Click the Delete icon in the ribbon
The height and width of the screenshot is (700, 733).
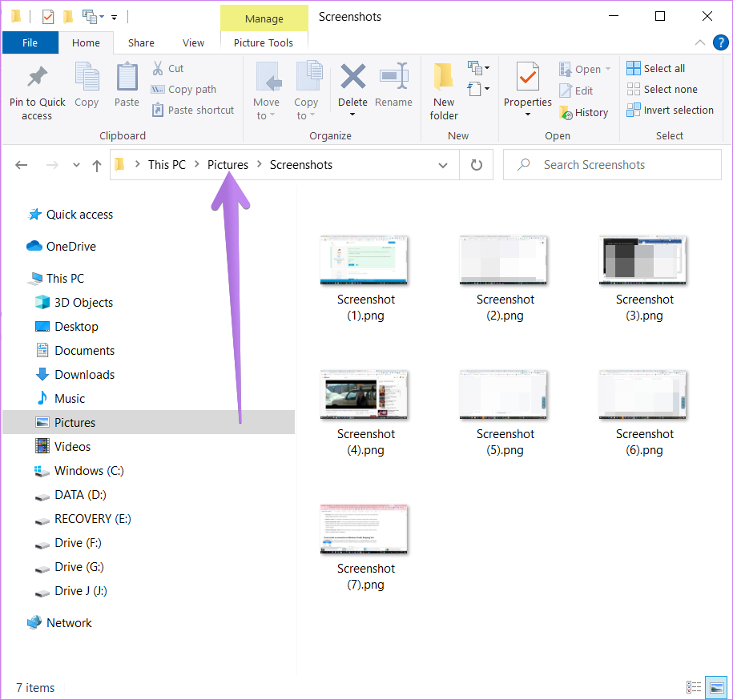point(352,88)
